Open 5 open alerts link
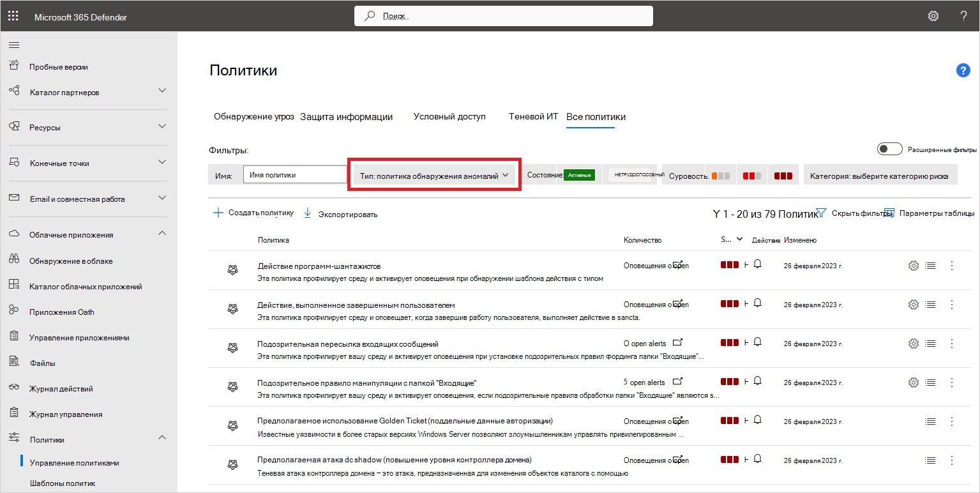The image size is (980, 493). (644, 383)
